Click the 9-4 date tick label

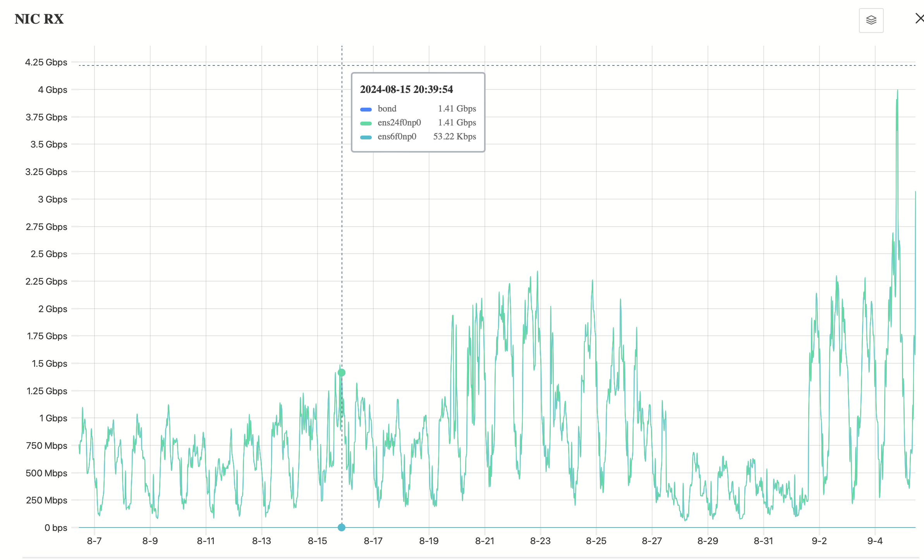pyautogui.click(x=875, y=541)
